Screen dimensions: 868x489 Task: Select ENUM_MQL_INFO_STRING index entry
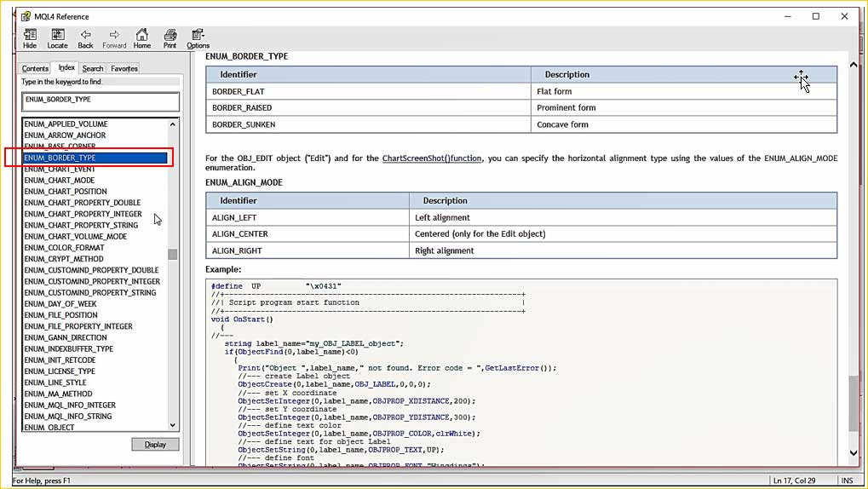[68, 417]
